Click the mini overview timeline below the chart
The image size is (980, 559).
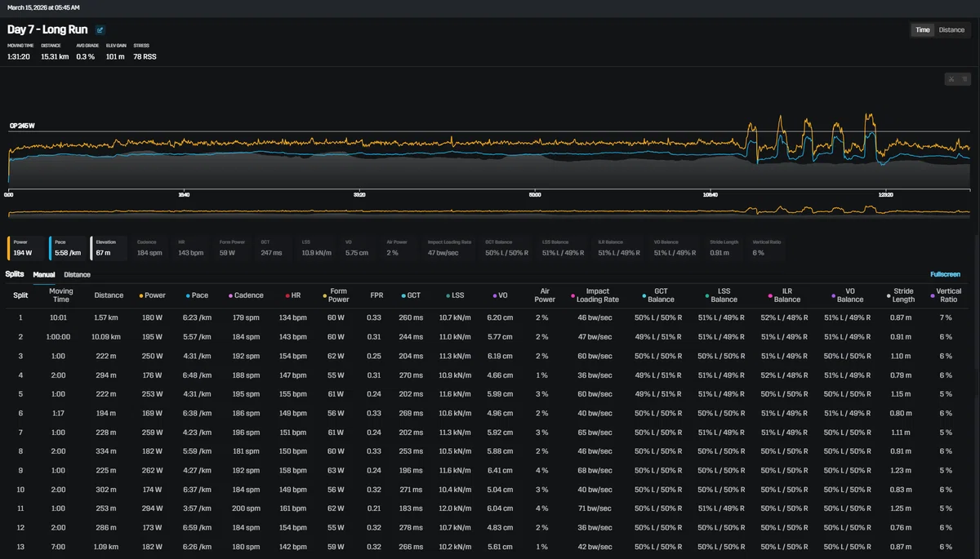490,211
